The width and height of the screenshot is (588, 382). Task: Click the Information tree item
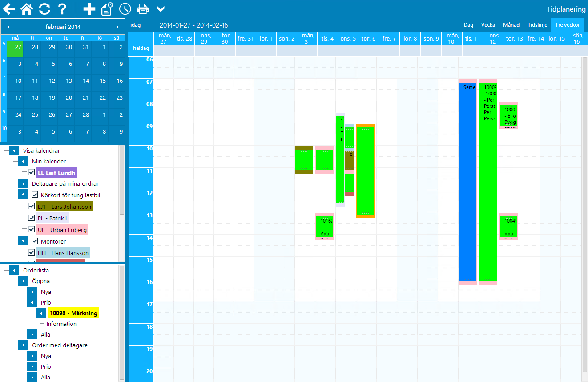[61, 324]
